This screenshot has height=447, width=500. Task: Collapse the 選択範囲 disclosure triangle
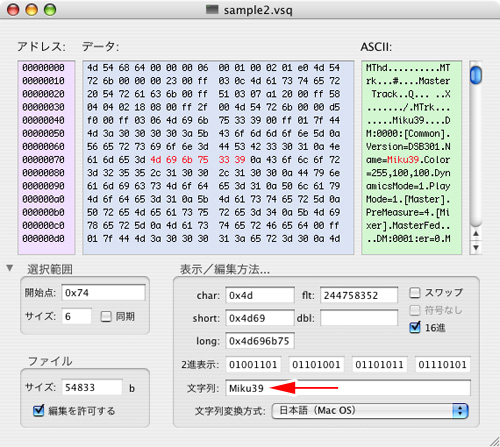10,268
